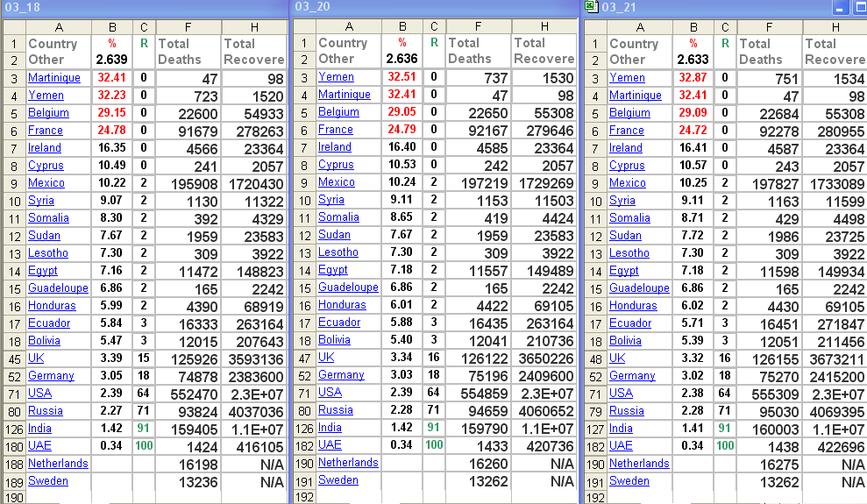Screen dimensions: 867x504
Task: Click the green 91 rank cell for India in 03_18
Action: point(144,429)
